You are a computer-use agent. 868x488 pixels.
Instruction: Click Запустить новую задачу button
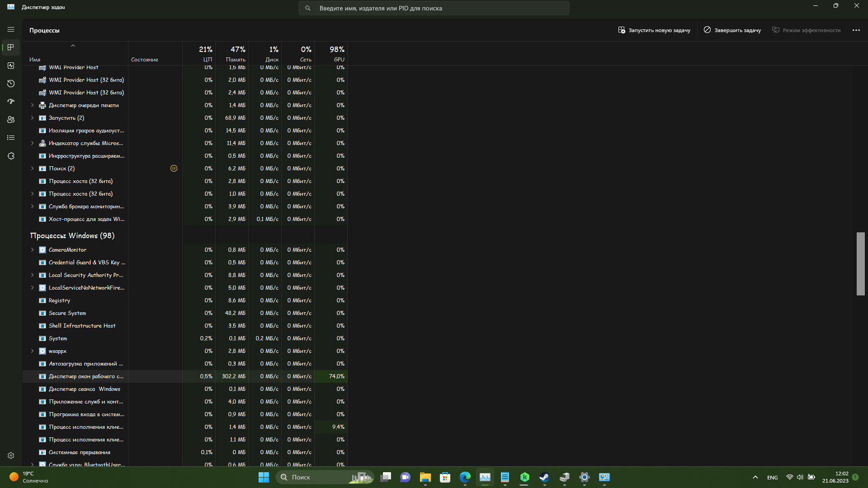(x=654, y=30)
